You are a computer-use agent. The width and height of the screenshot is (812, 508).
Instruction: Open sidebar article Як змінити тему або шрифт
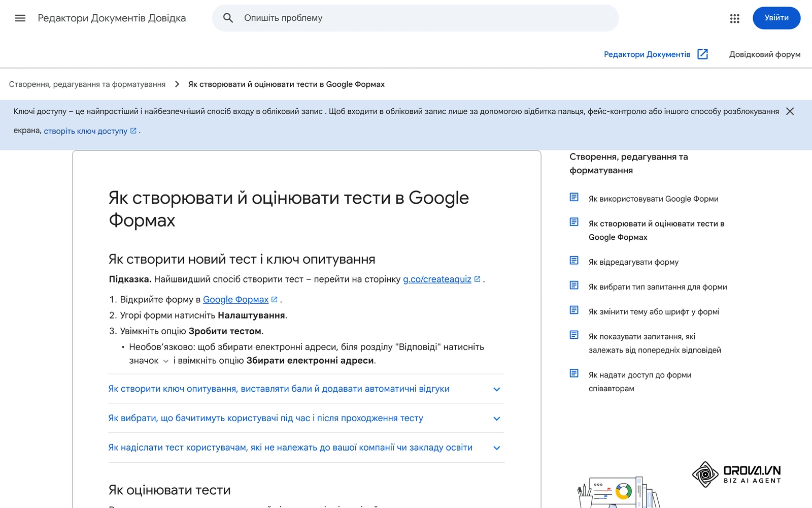[654, 312]
